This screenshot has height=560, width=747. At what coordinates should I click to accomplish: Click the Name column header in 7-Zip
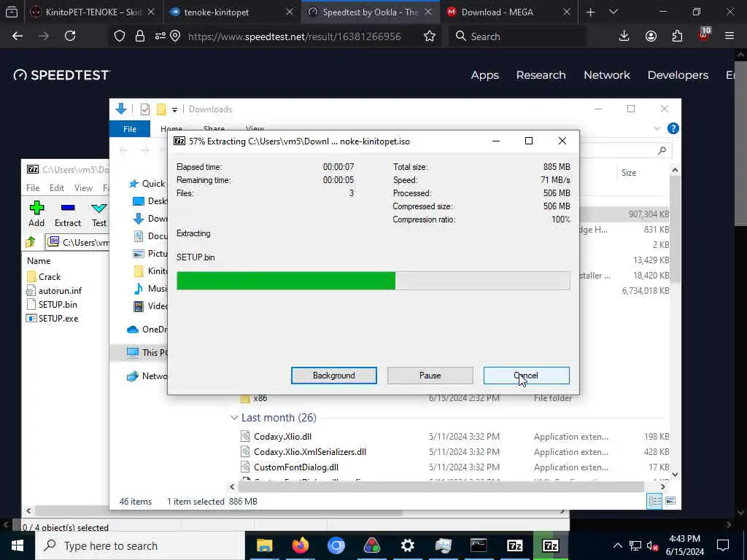(x=39, y=260)
